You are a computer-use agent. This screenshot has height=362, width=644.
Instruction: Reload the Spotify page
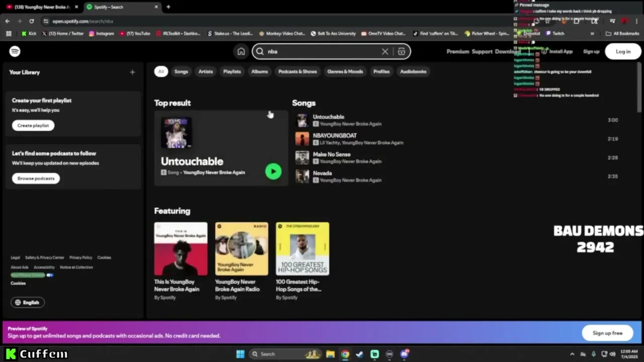tap(31, 21)
